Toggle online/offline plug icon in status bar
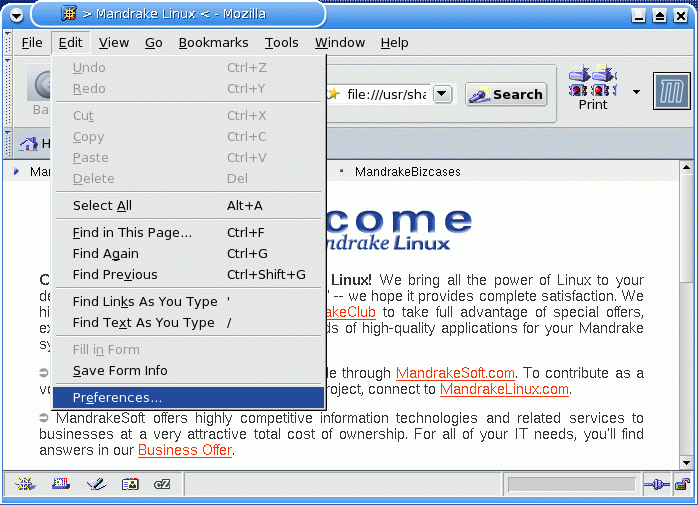The image size is (698, 505). pos(656,485)
